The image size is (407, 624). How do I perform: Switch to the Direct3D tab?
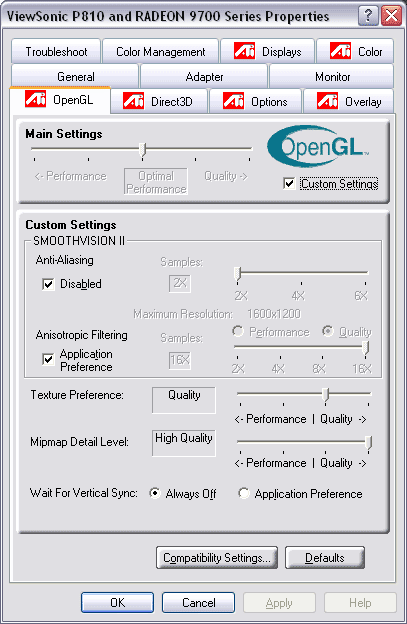160,101
